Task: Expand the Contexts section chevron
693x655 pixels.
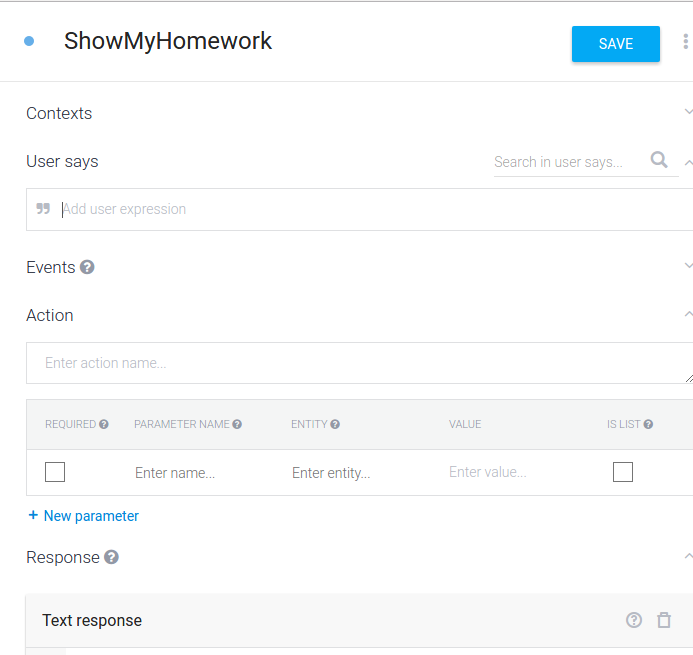Action: (687, 112)
